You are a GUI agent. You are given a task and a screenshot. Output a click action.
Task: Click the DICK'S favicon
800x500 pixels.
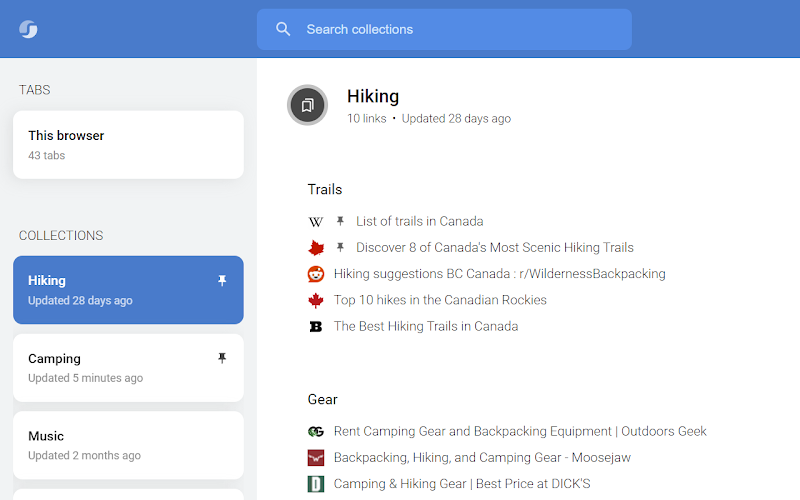316,484
